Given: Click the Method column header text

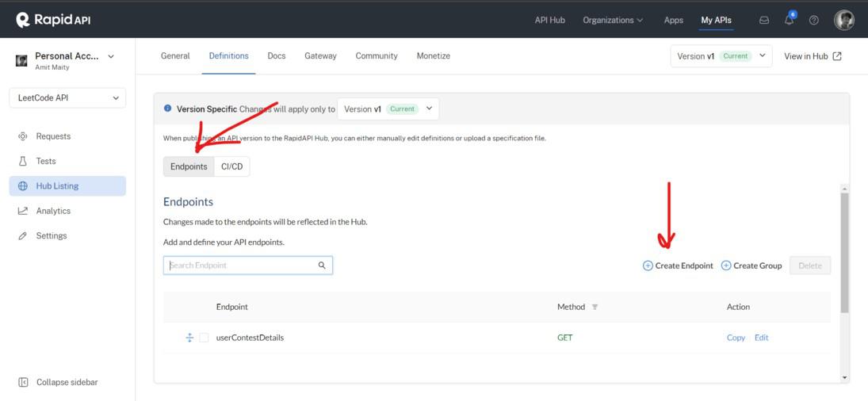Looking at the screenshot, I should [572, 307].
